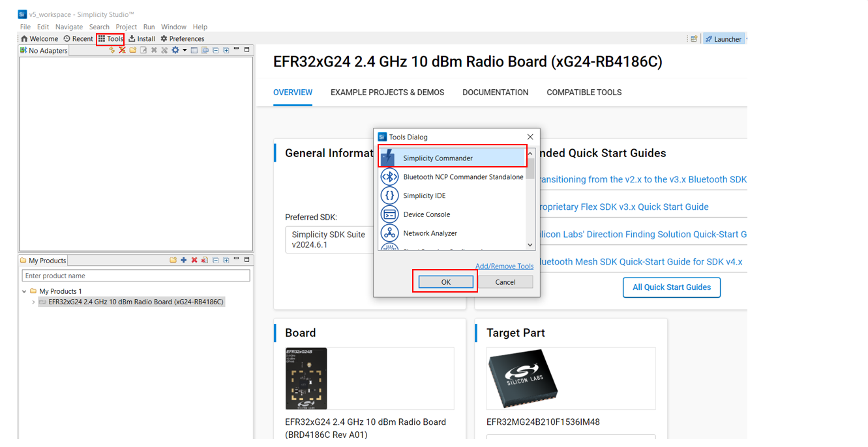This screenshot has height=447, width=868.
Task: Add a product using the plus icon
Action: click(x=182, y=259)
